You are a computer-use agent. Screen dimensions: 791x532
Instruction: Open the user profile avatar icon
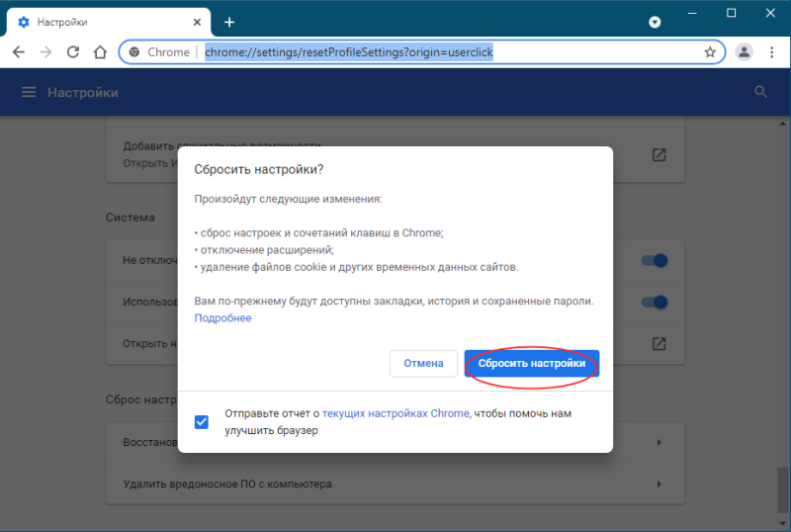(x=745, y=52)
